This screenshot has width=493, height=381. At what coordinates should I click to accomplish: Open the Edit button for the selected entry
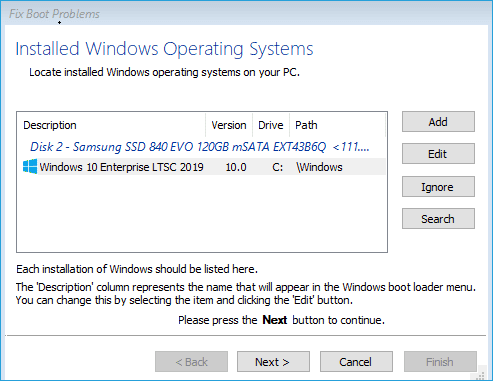438,154
